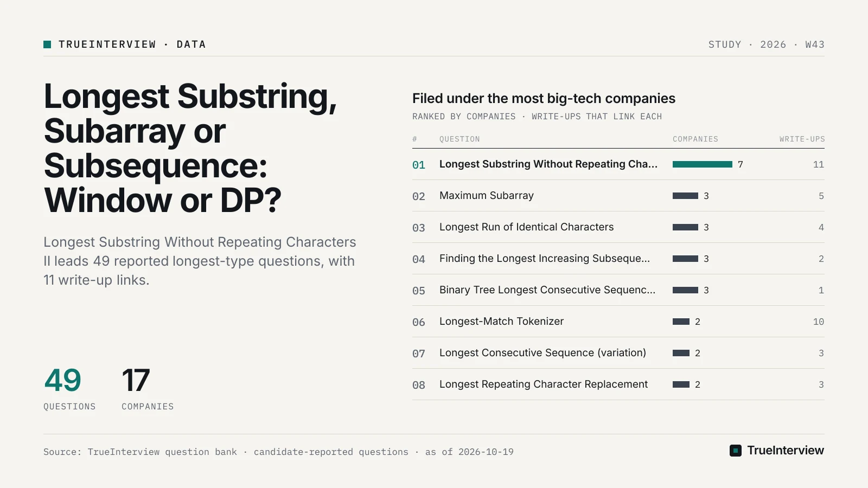This screenshot has width=868, height=488.
Task: Click the TRUEINTERVIEW · DATA header text
Action: click(132, 44)
